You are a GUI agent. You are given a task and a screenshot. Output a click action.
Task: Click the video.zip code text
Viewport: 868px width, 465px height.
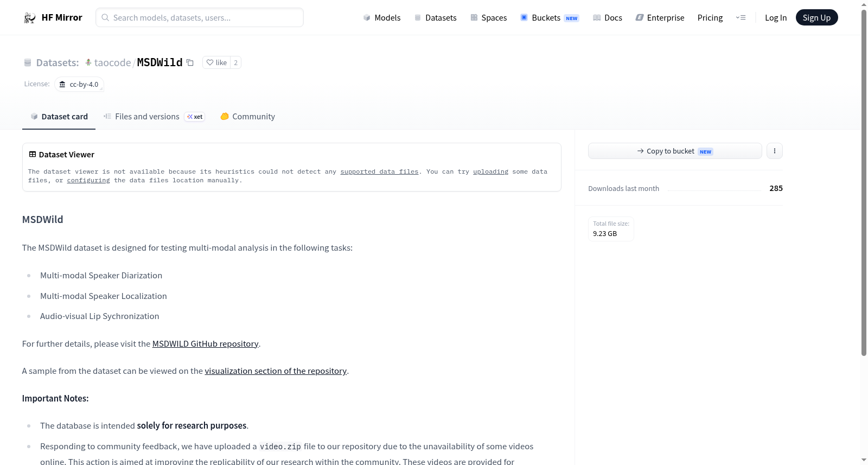tap(280, 447)
